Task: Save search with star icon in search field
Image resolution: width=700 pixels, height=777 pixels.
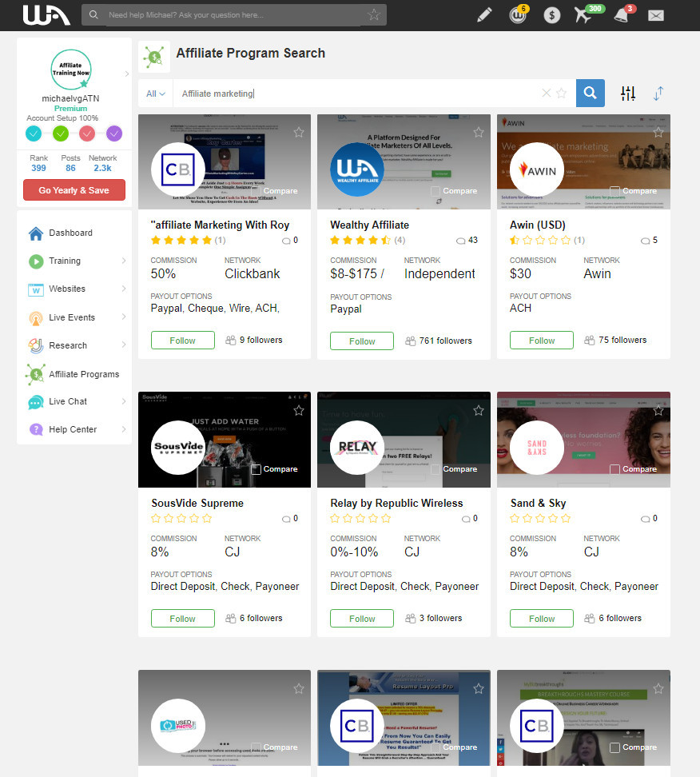Action: click(561, 93)
